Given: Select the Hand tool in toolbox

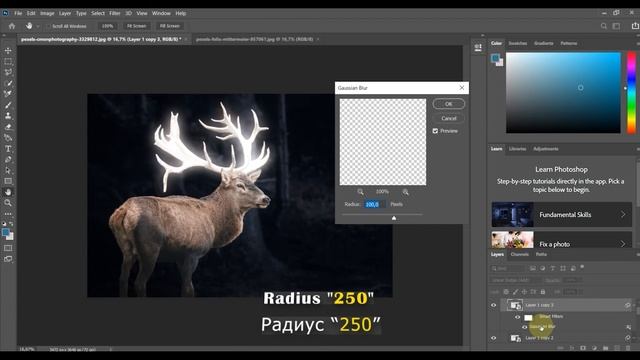Looking at the screenshot, I should click(8, 192).
